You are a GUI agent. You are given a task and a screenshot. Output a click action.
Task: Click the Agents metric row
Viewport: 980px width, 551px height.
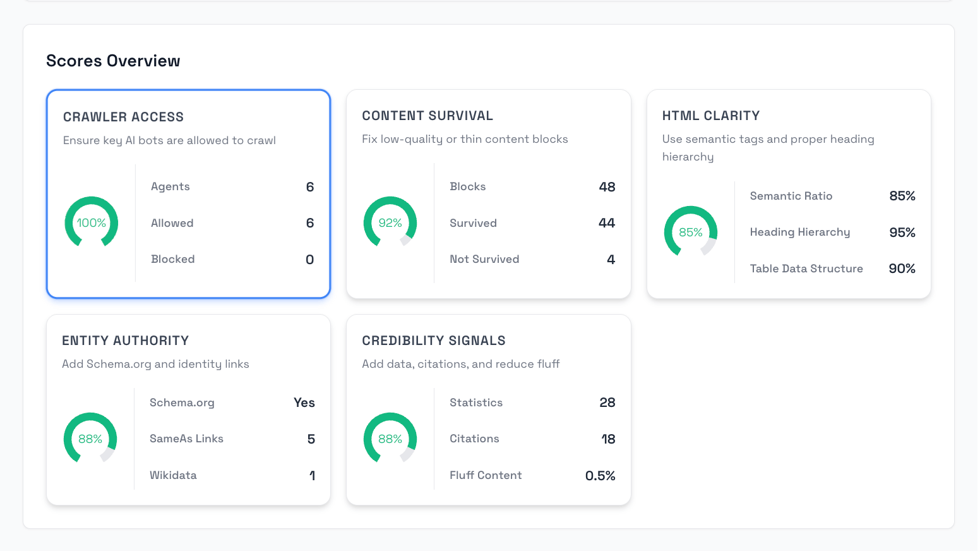pos(232,186)
